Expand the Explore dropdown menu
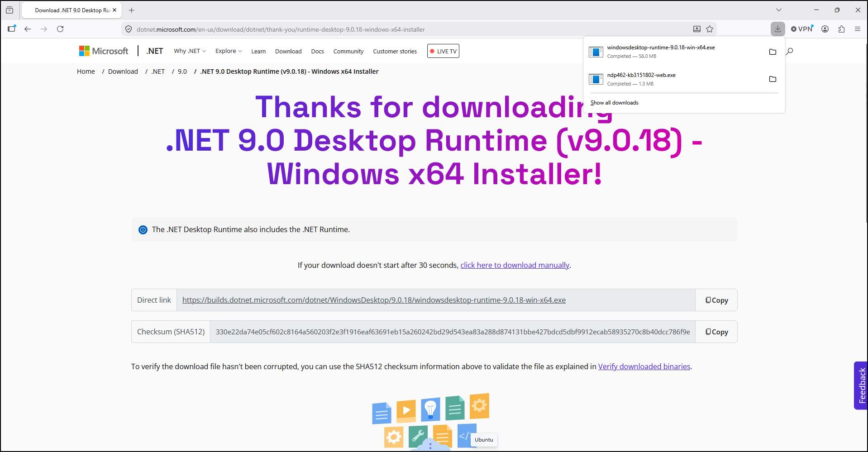 tap(229, 51)
